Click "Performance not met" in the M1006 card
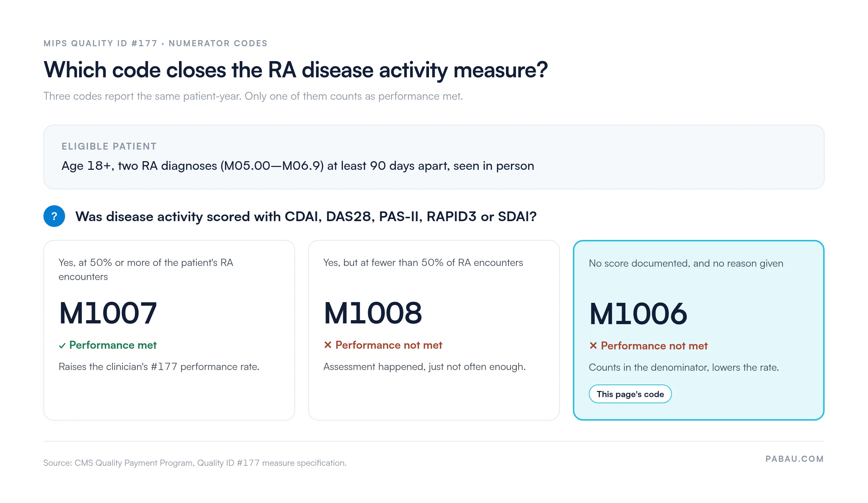 pos(654,346)
